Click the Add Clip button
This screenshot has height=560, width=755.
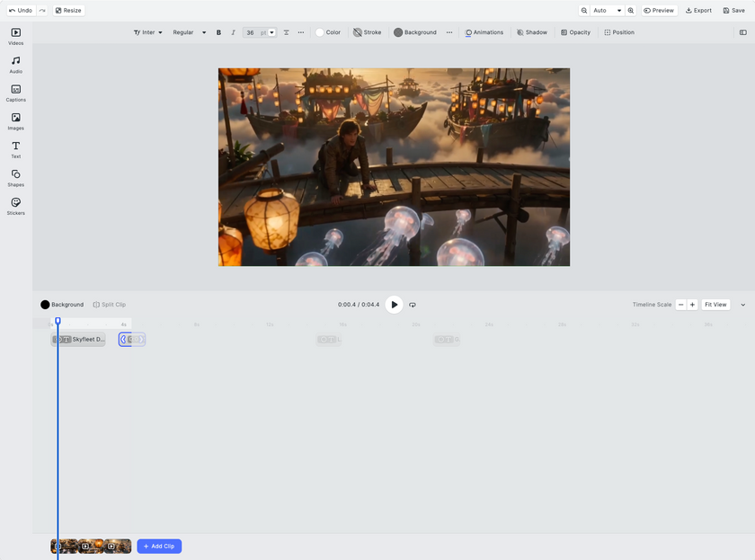coord(159,546)
